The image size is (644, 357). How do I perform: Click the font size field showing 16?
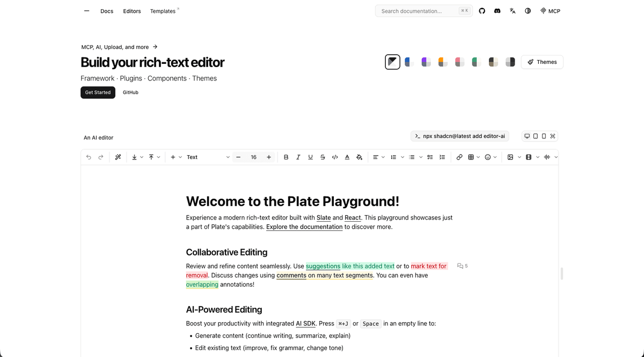[253, 157]
